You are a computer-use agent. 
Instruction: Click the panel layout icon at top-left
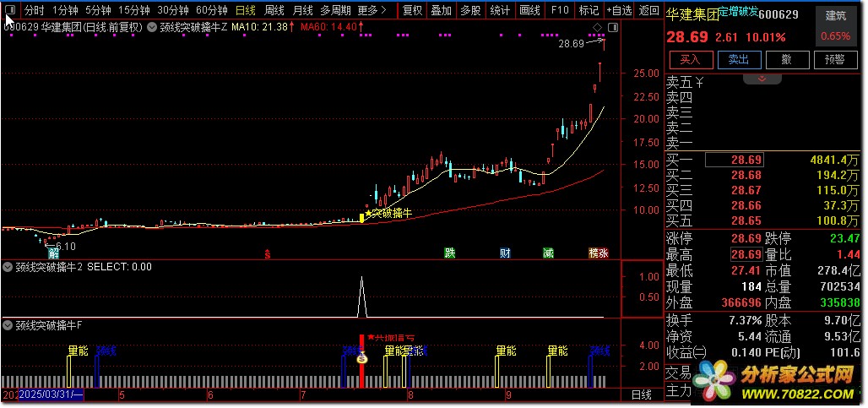(10, 9)
